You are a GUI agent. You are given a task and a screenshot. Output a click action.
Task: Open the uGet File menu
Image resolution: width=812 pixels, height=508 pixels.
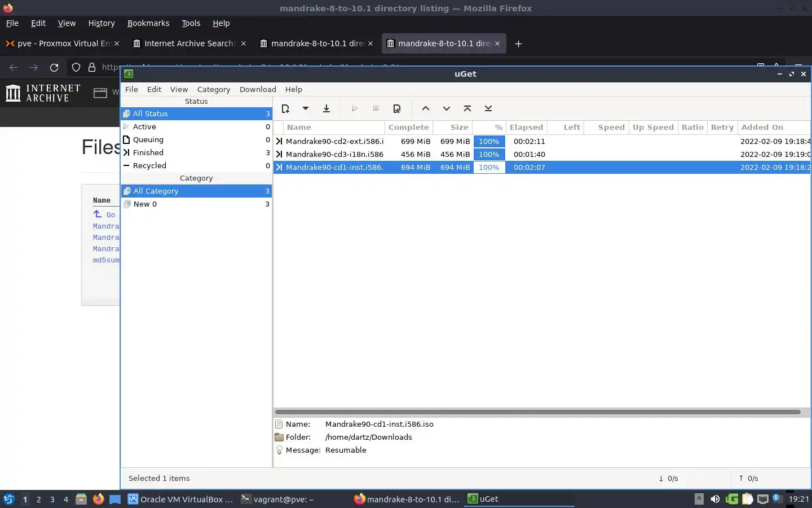coord(131,89)
